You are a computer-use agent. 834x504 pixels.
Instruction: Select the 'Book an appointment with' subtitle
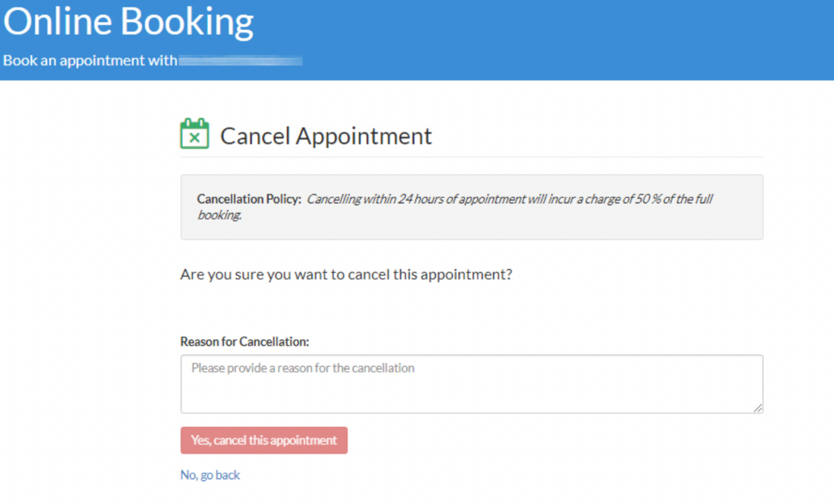pyautogui.click(x=90, y=60)
